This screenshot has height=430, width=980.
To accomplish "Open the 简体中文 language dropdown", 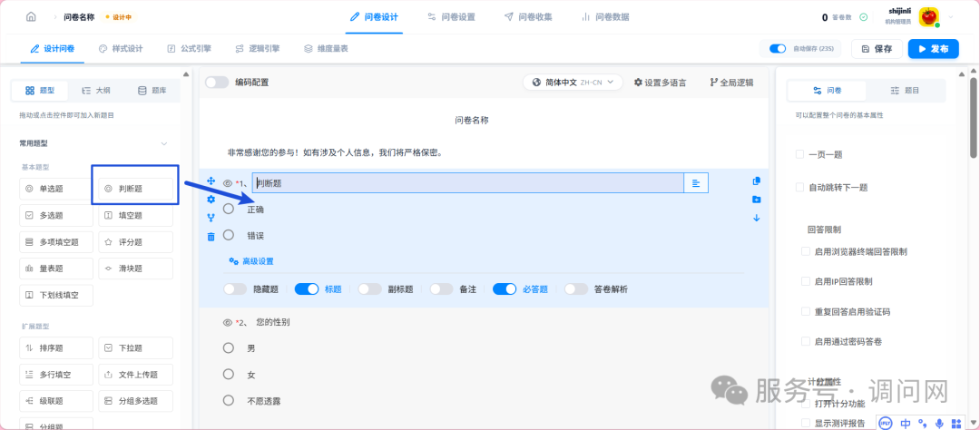I will pos(573,82).
